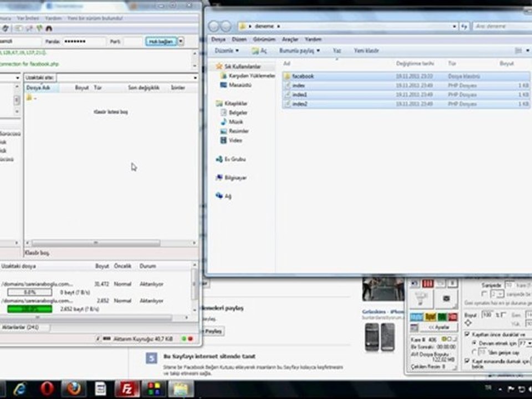Toggle the checkbox under Saniyede field

pos(484,294)
